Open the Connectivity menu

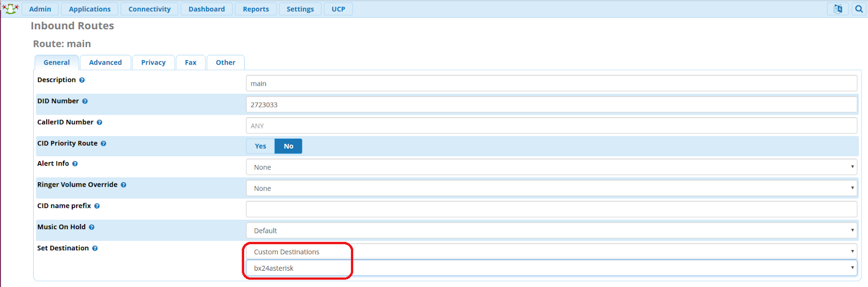[150, 9]
